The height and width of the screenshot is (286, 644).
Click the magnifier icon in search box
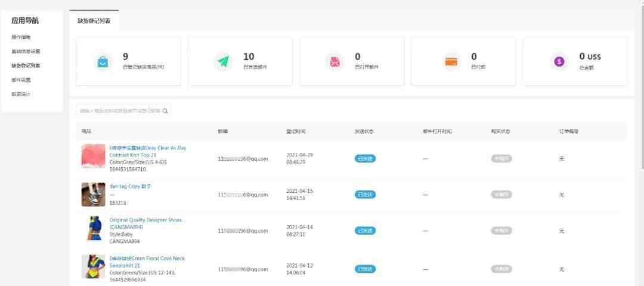tap(165, 110)
